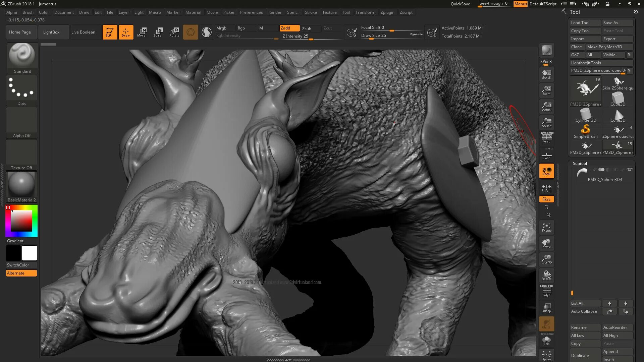The image size is (644, 362).
Task: Toggle Persp perspective view
Action: pos(546,137)
